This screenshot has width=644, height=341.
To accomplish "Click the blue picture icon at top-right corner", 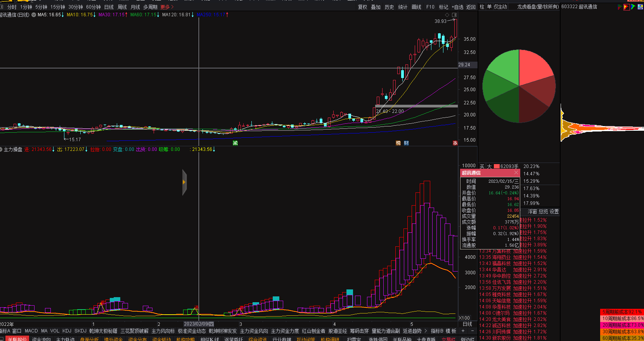I will coord(640,7).
